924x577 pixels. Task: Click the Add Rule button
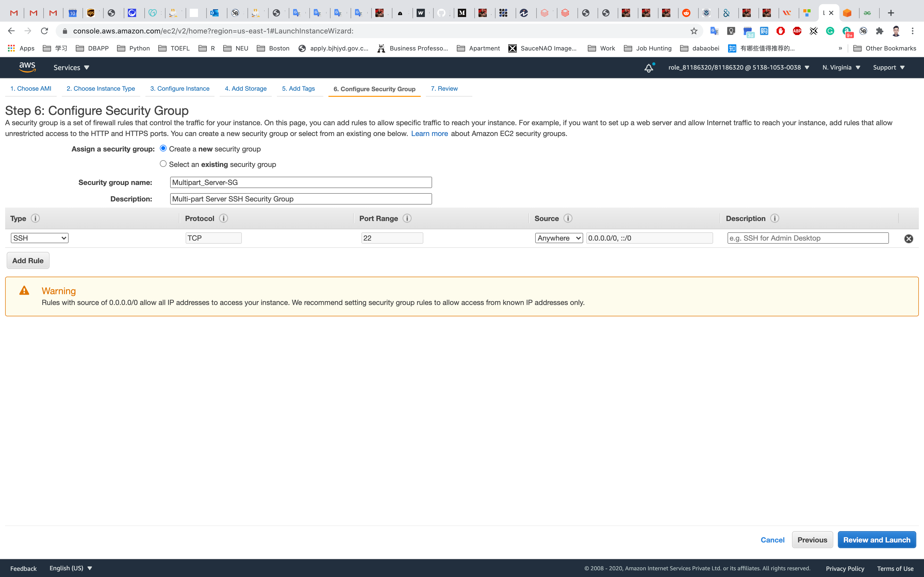pos(28,261)
